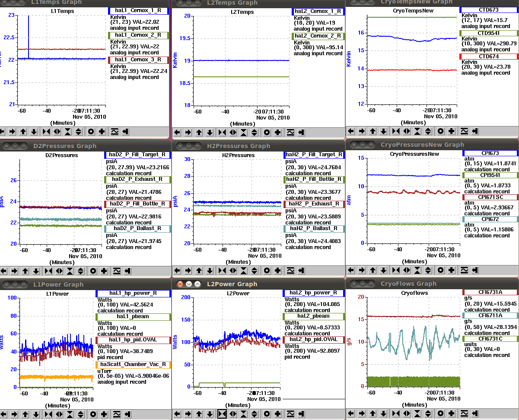The image size is (519, 420).
Task: Click circle auto-scale icon in L2Temps toolbar
Action: click(267, 133)
